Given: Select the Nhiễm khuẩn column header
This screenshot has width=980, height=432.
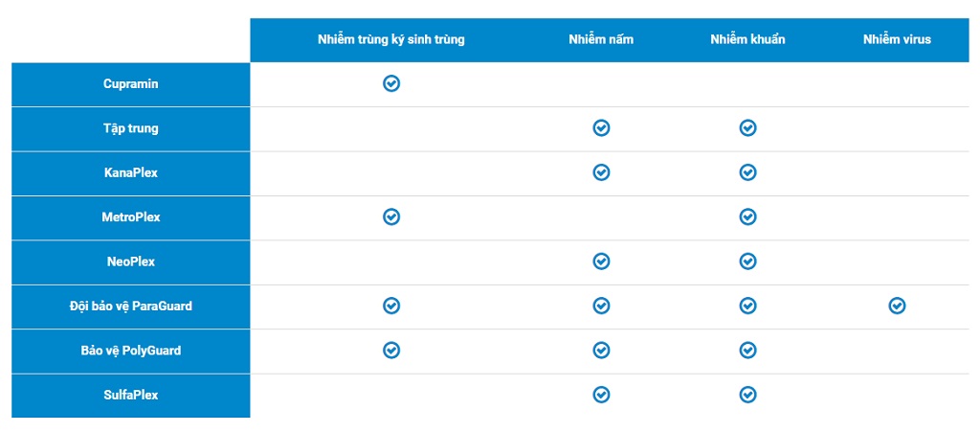Looking at the screenshot, I should pyautogui.click(x=747, y=39).
